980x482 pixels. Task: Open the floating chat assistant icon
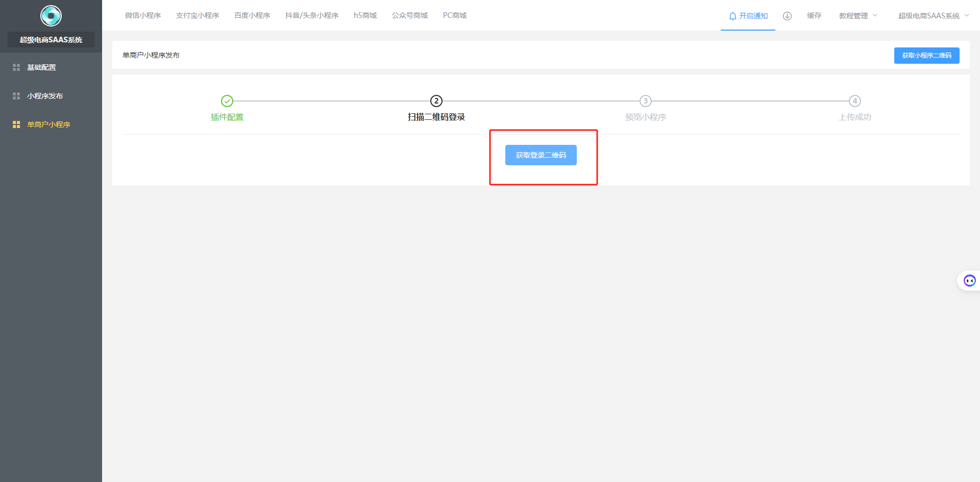tap(969, 281)
